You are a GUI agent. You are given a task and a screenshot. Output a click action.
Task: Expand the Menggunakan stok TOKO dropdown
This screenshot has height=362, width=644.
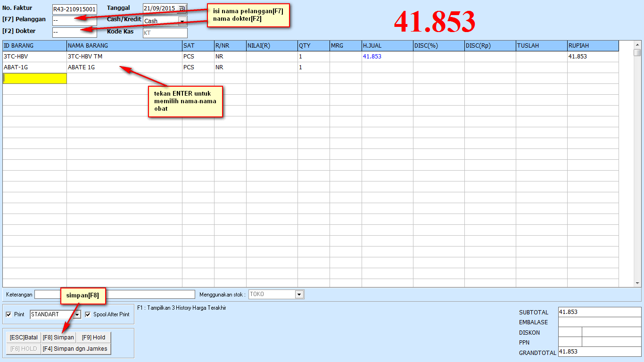pyautogui.click(x=299, y=295)
